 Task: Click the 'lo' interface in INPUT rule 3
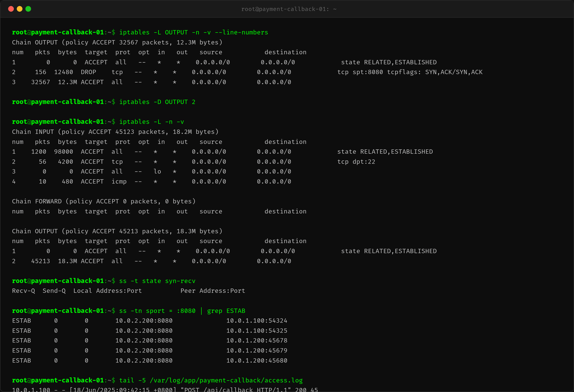157,172
